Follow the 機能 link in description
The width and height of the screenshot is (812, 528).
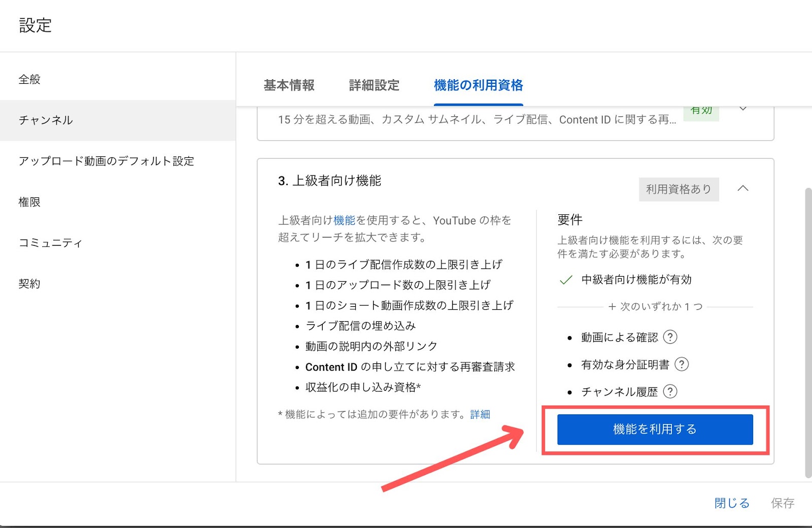tap(344, 220)
